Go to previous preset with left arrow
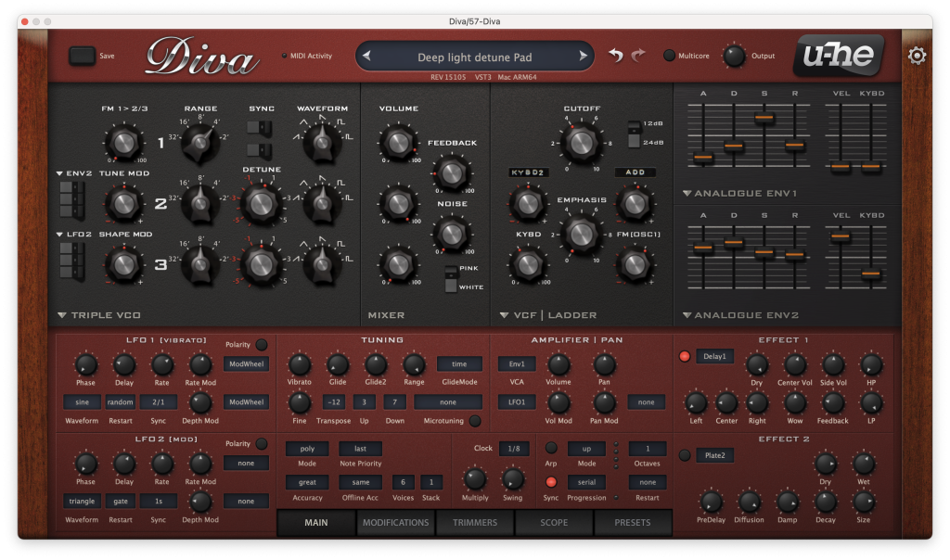This screenshot has height=560, width=950. point(367,57)
